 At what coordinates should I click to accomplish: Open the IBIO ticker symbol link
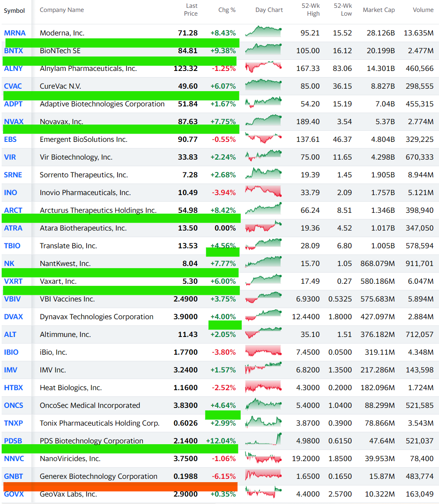point(12,352)
